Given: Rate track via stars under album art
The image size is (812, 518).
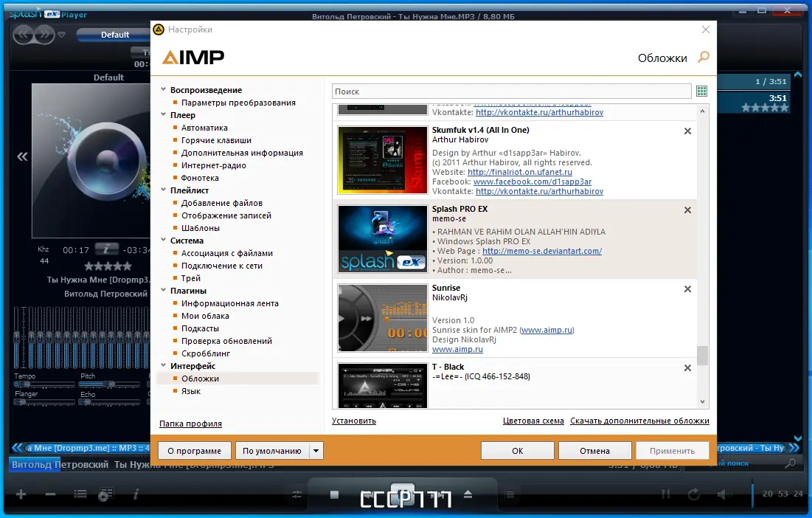Looking at the screenshot, I should click(108, 266).
